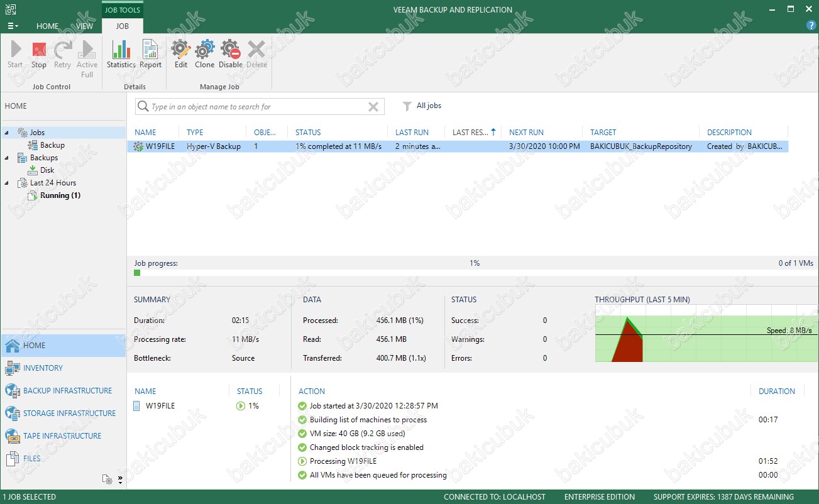
Task: Sort by TYPE column header
Action: (x=195, y=132)
